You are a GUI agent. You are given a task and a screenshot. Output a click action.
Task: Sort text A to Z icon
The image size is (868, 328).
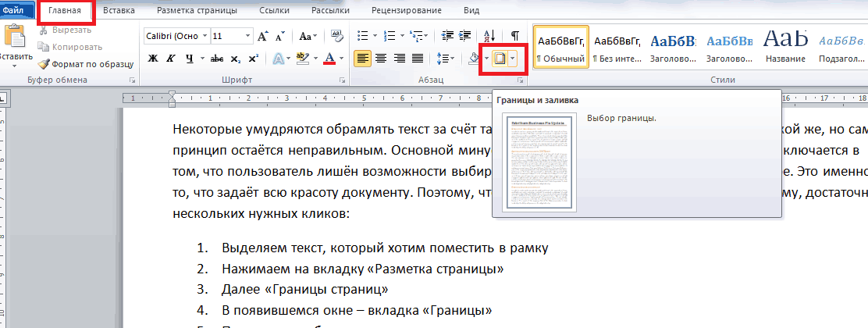click(x=490, y=36)
